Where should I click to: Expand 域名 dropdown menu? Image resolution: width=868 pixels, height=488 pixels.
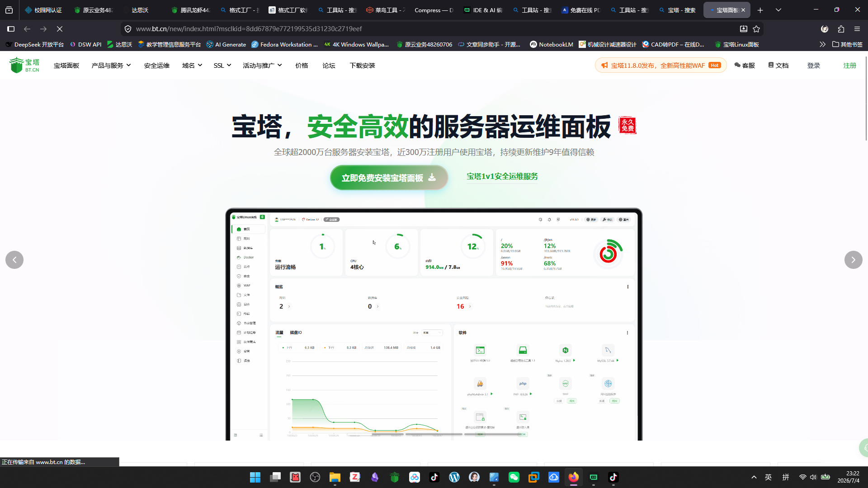coord(192,66)
